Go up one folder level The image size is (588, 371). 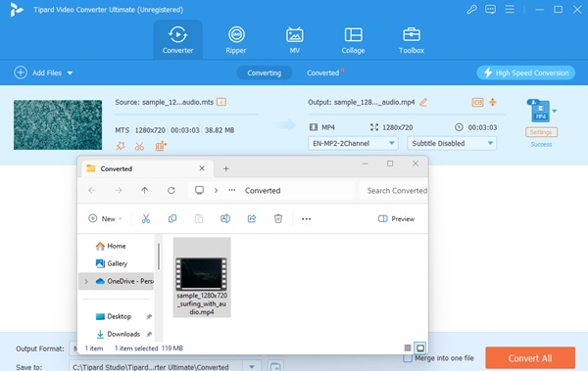(145, 190)
